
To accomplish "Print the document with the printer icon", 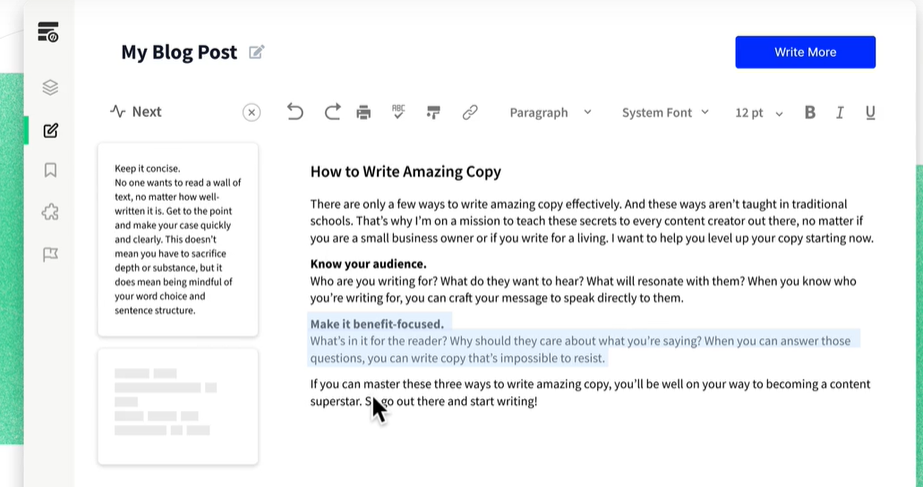I will click(x=364, y=112).
